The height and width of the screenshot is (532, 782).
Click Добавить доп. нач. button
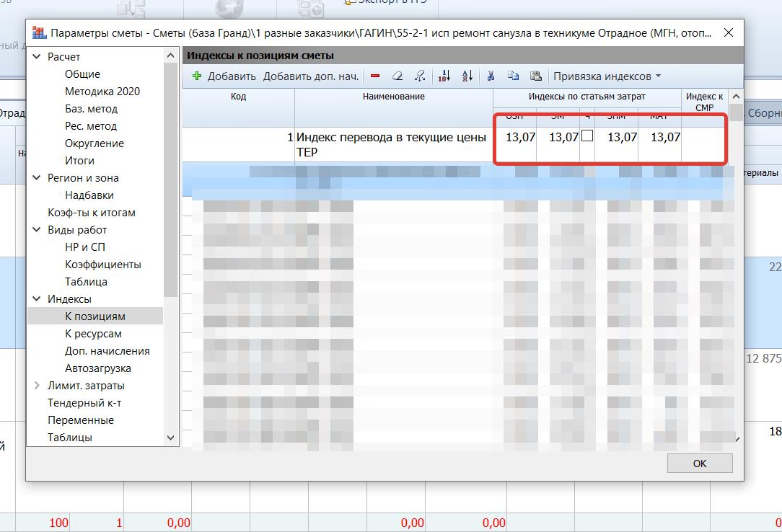point(311,76)
